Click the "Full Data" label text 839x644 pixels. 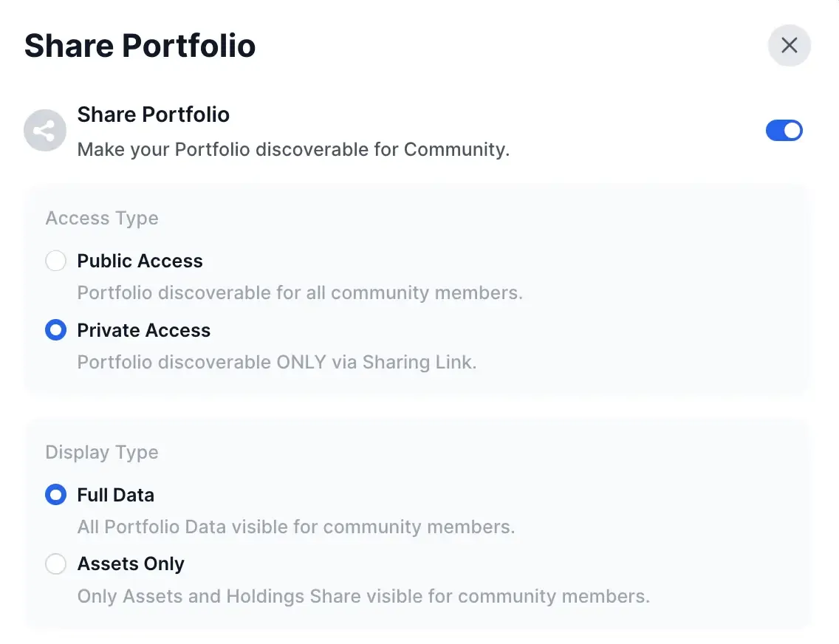pyautogui.click(x=115, y=495)
